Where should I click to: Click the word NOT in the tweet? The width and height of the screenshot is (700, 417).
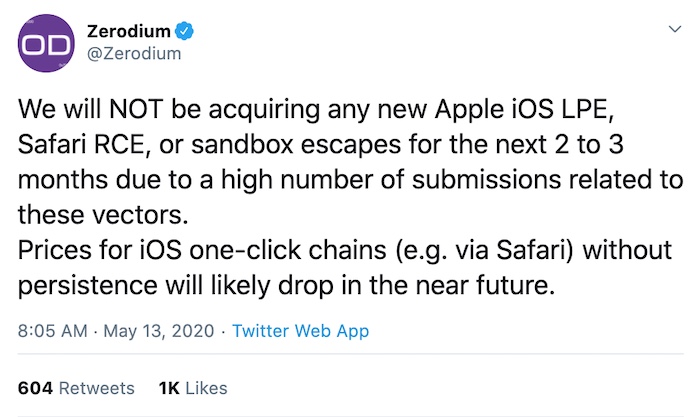(136, 108)
